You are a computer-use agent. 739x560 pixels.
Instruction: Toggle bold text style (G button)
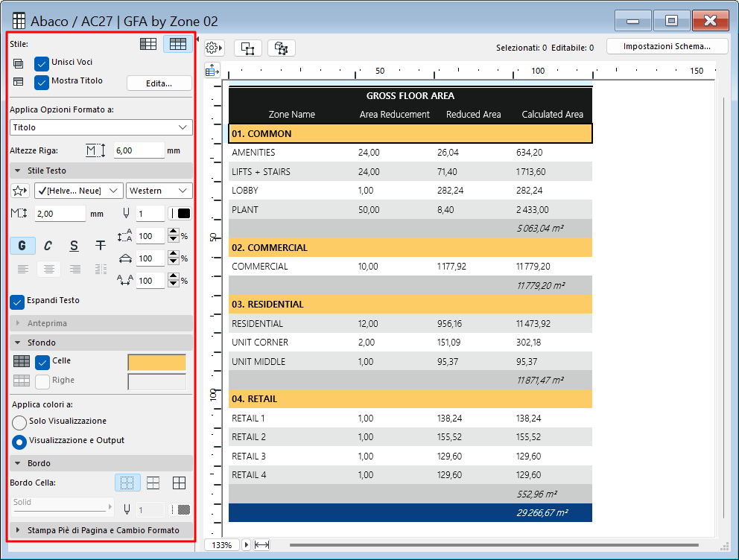[x=22, y=246]
